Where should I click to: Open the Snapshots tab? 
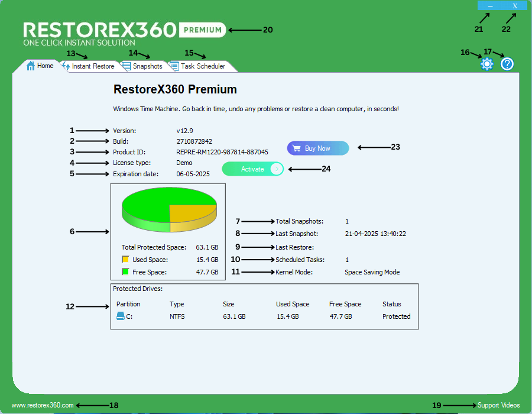142,66
